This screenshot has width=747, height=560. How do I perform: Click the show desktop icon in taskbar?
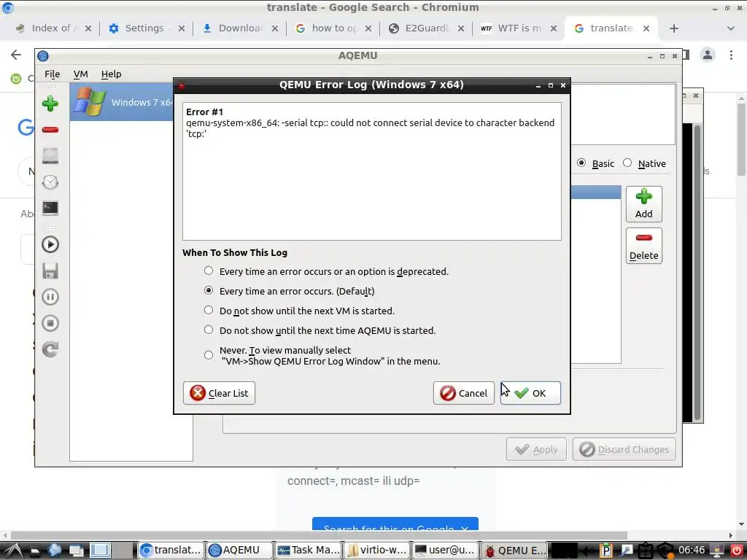coord(76,551)
